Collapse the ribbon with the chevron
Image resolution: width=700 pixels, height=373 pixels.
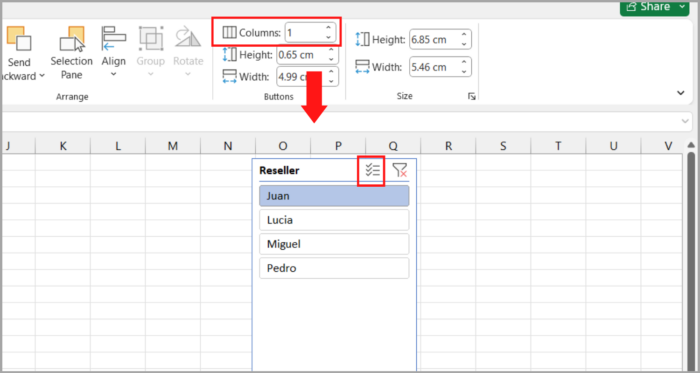pyautogui.click(x=680, y=93)
